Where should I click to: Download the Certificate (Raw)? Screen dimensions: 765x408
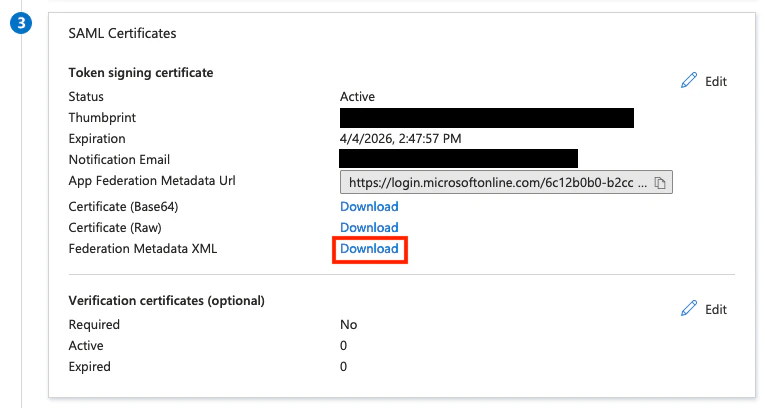(369, 227)
